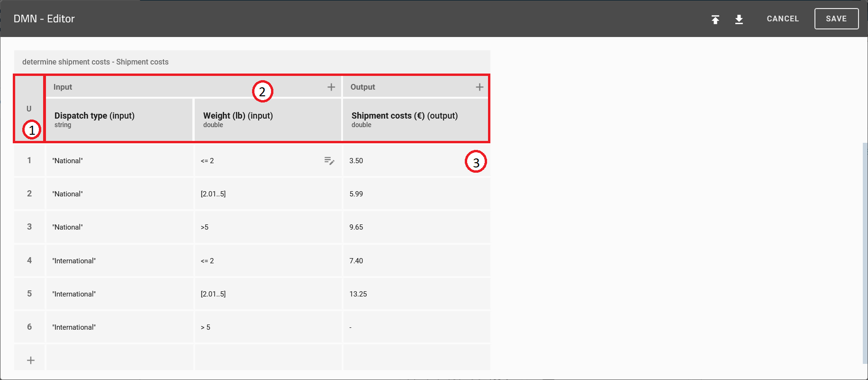Add a new input column
Viewport: 868px width, 380px height.
pyautogui.click(x=331, y=87)
